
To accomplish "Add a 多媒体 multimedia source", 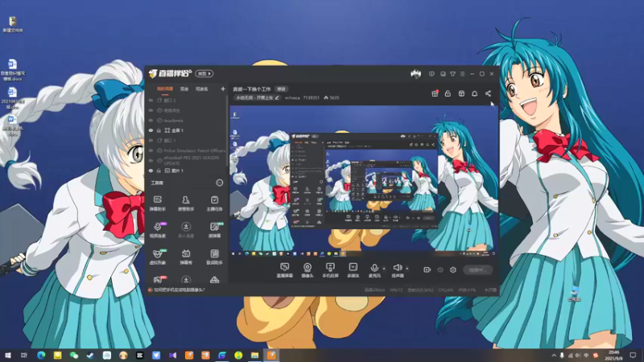I will point(353,270).
